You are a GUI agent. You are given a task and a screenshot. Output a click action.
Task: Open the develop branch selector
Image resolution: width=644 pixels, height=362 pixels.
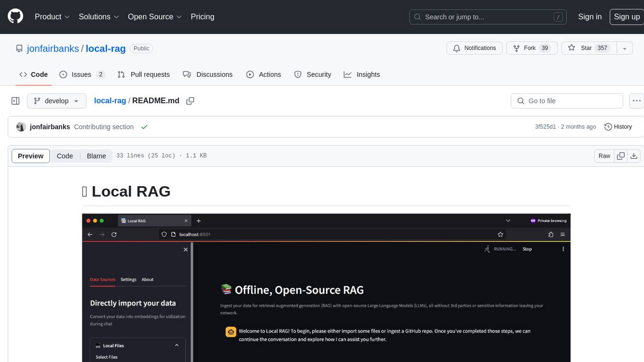click(57, 101)
